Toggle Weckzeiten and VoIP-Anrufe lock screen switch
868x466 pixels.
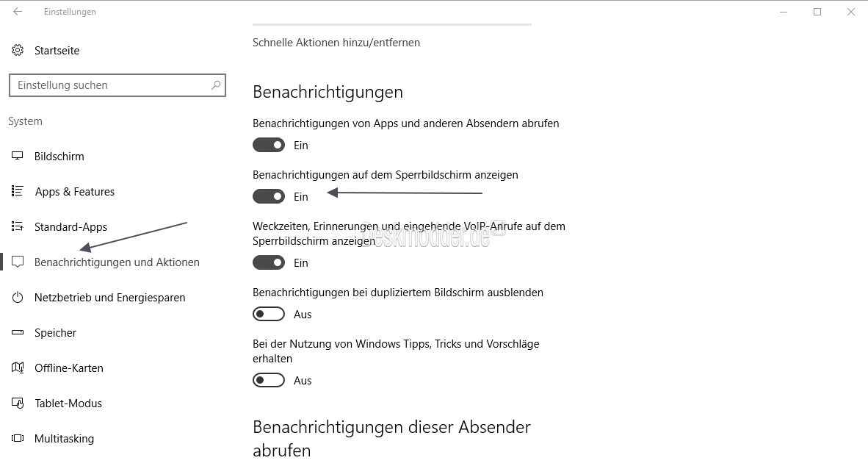pos(269,262)
